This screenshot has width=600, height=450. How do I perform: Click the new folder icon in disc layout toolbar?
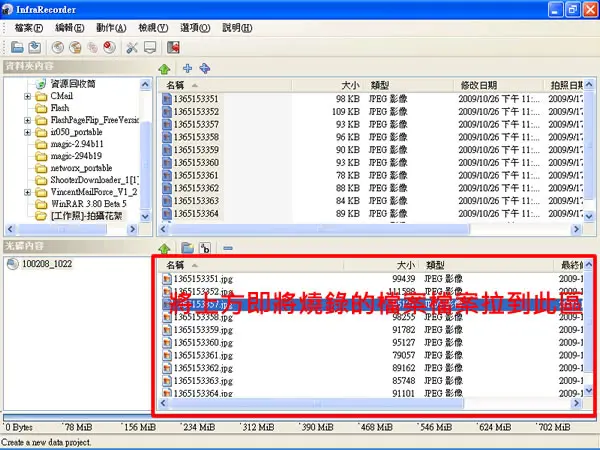coord(187,248)
